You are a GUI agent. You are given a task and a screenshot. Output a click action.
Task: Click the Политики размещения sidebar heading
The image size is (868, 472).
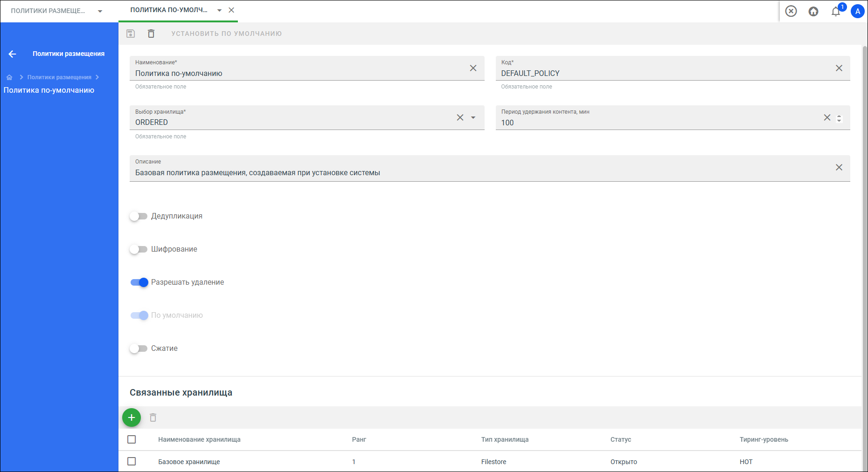tap(69, 54)
